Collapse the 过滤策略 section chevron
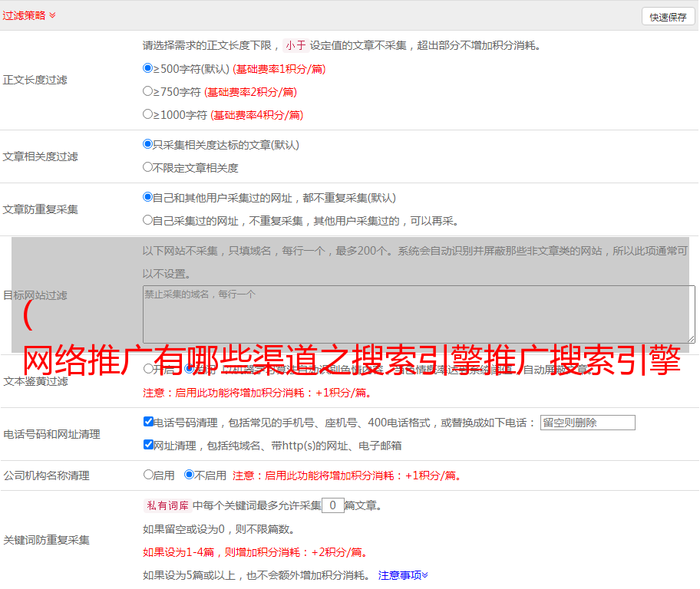The image size is (700, 589). pos(52,15)
